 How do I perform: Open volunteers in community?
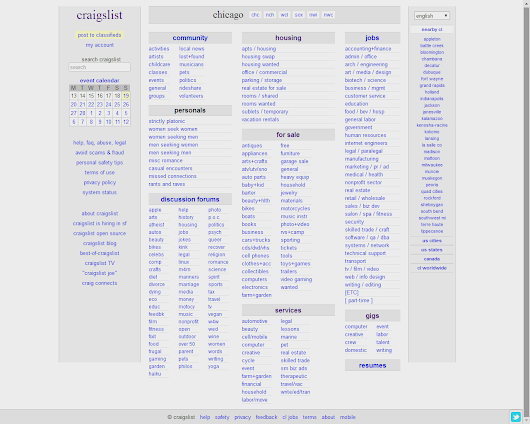191,96
